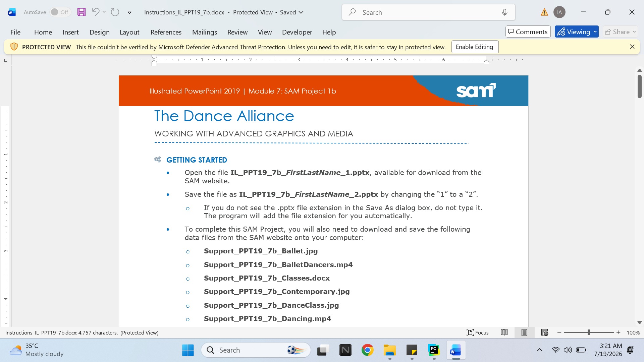Toggle the AutoSave switch
This screenshot has height=362, width=644.
click(x=60, y=12)
